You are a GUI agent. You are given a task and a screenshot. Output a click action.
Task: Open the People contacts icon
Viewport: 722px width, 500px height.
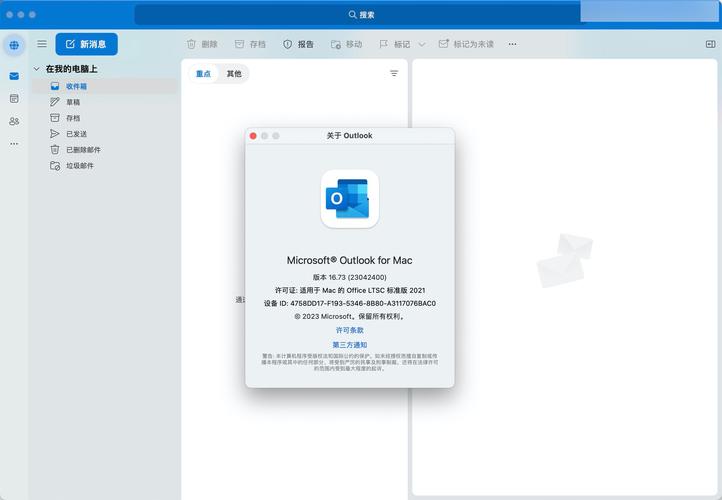pos(14,121)
